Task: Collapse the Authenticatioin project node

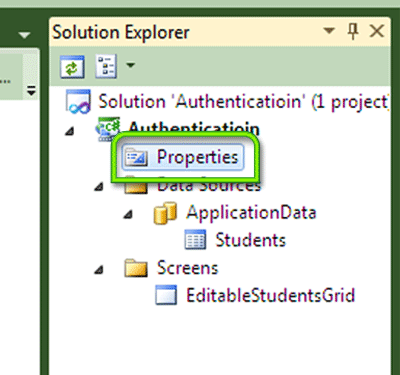Action: (70, 131)
